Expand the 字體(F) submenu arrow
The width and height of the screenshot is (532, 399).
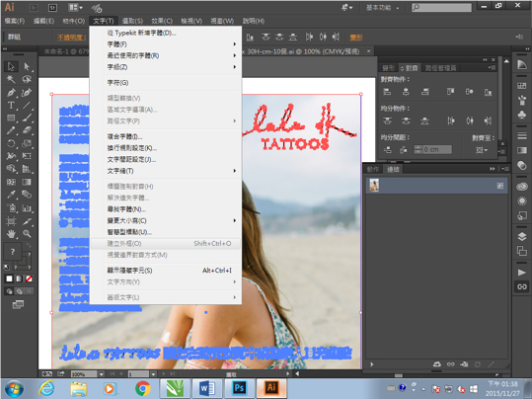pyautogui.click(x=235, y=44)
